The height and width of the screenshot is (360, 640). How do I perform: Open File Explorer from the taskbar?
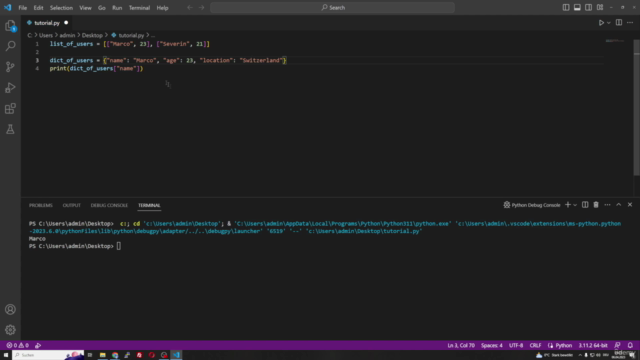tap(102, 355)
